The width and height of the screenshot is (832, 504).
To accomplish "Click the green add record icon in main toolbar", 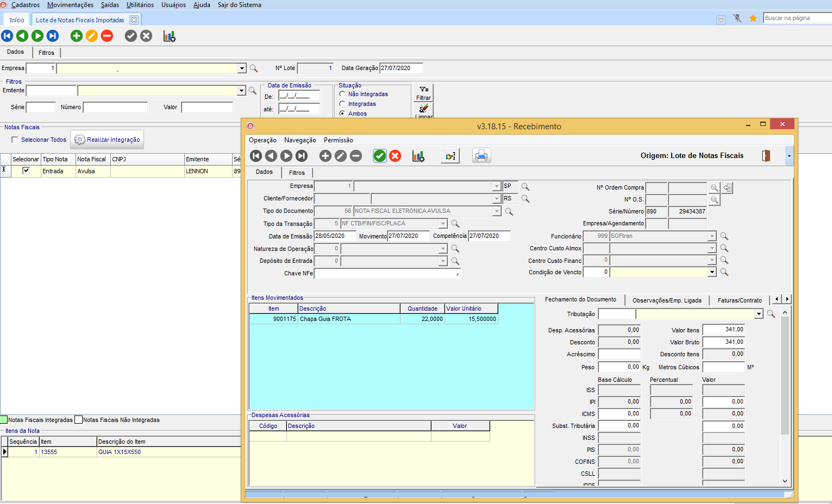I will pos(77,36).
